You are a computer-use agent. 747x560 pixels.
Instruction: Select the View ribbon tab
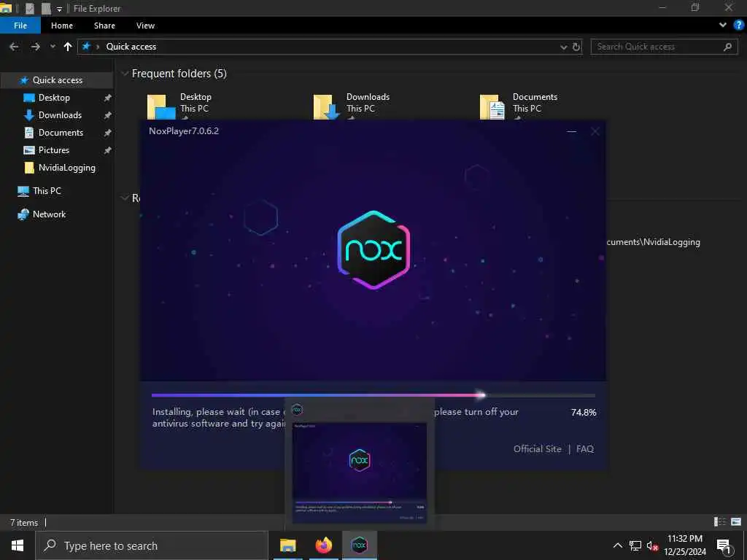click(x=145, y=26)
